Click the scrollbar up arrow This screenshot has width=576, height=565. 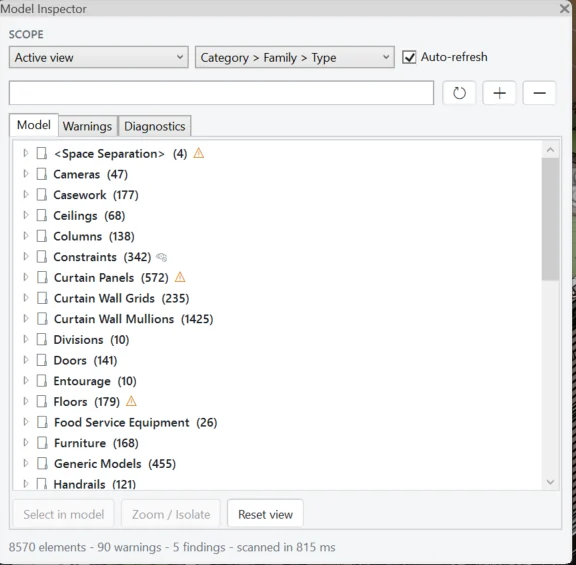click(550, 150)
